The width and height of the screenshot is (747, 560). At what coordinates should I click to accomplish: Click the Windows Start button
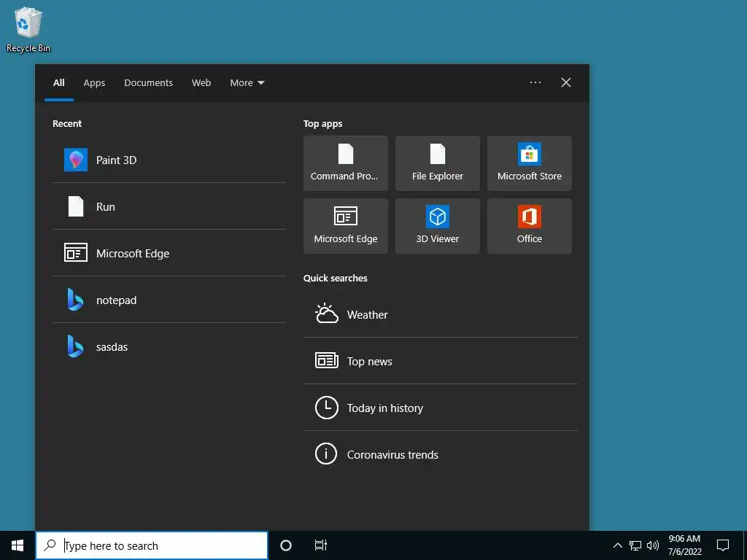coord(18,545)
